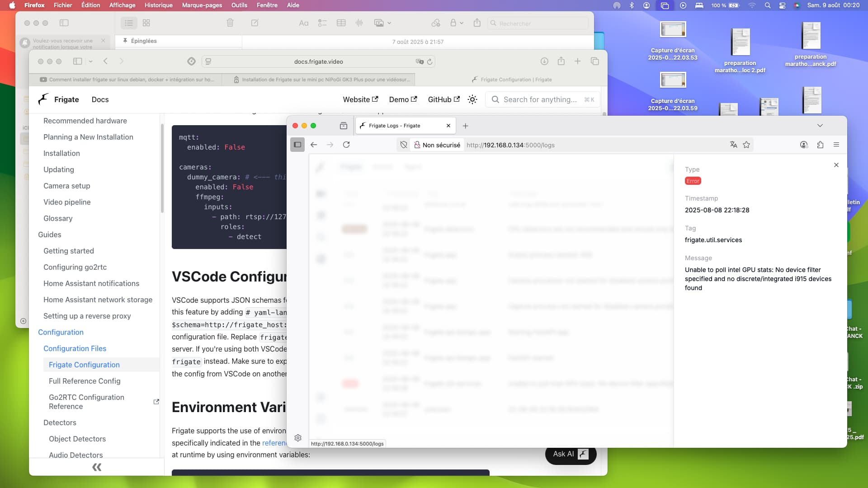
Task: Bookmark the Frigate logs page with star
Action: click(x=746, y=145)
